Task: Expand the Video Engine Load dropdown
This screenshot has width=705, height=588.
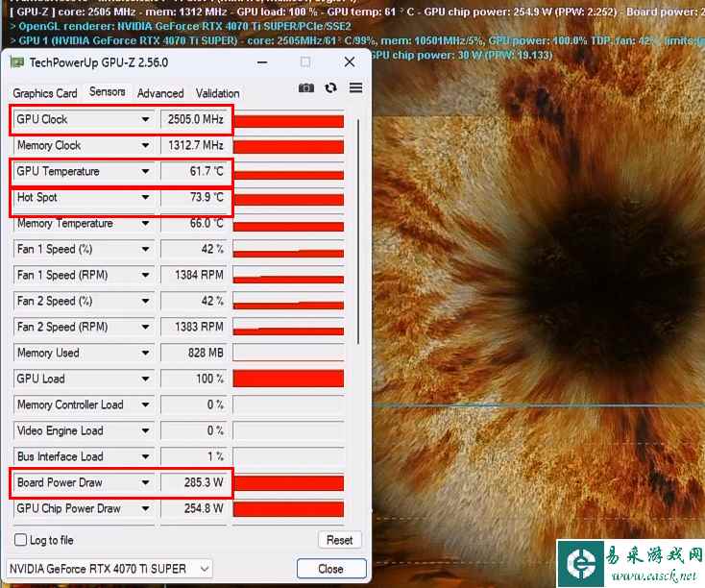Action: point(145,430)
